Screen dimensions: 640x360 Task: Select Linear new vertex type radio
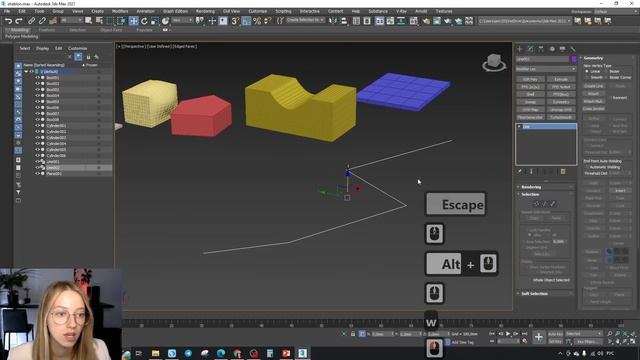pos(587,71)
